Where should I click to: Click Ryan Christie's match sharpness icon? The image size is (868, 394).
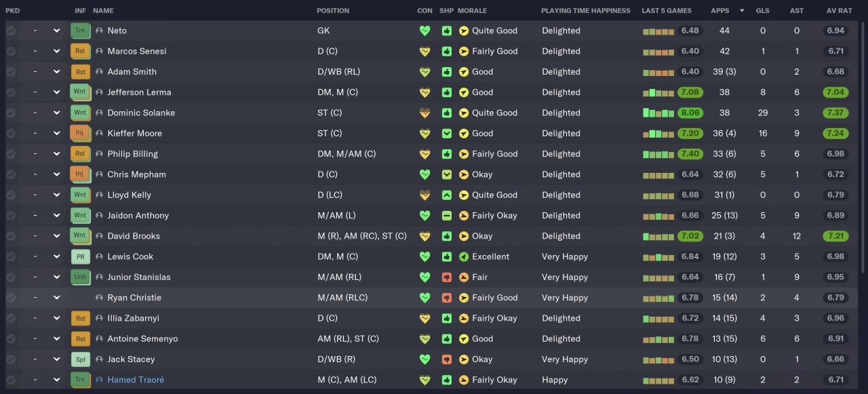click(446, 298)
